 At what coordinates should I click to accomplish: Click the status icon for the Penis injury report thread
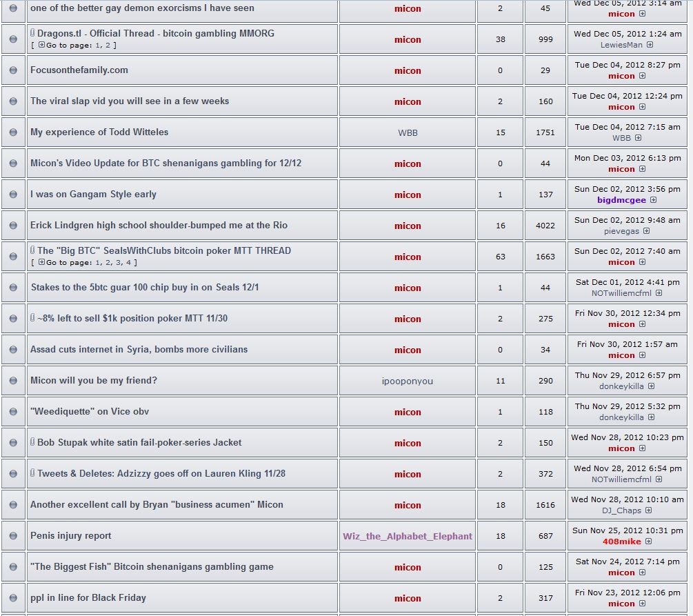click(x=13, y=536)
